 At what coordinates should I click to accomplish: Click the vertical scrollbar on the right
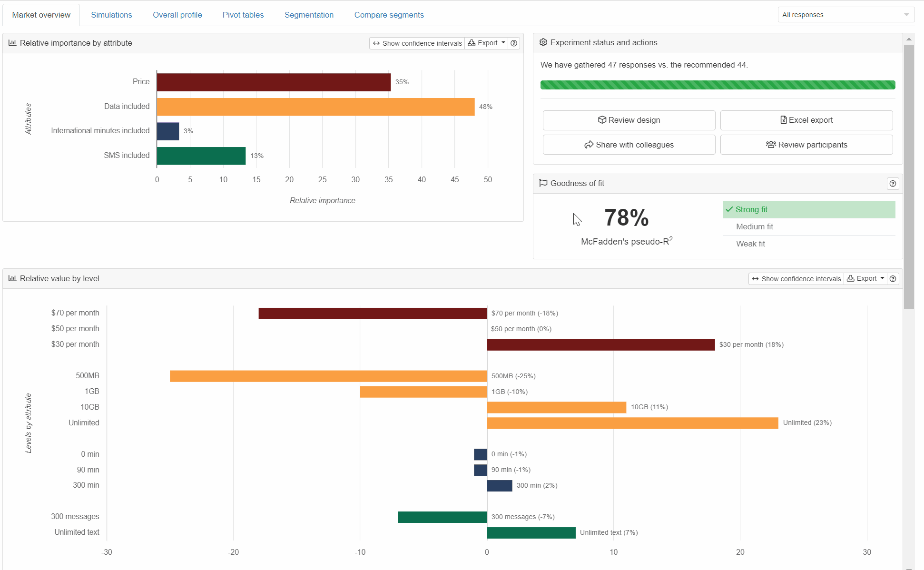point(909,177)
